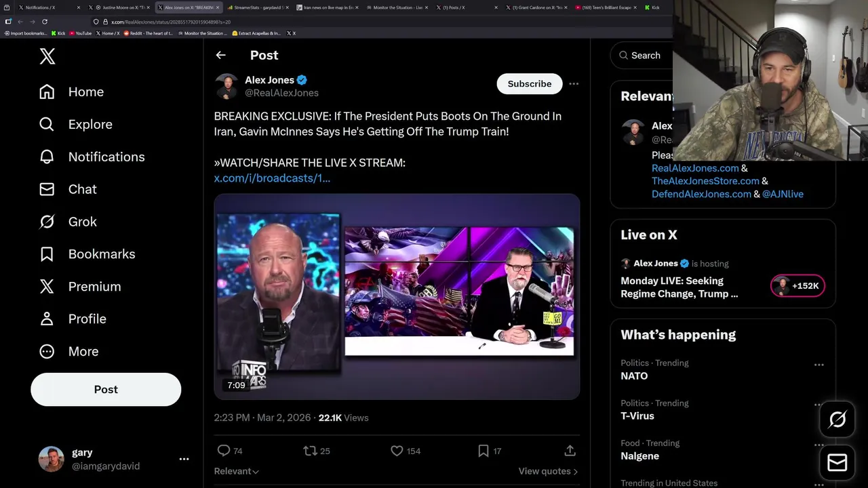The height and width of the screenshot is (488, 868).
Task: Open TheAlexJonesStore.com link
Action: 705,181
